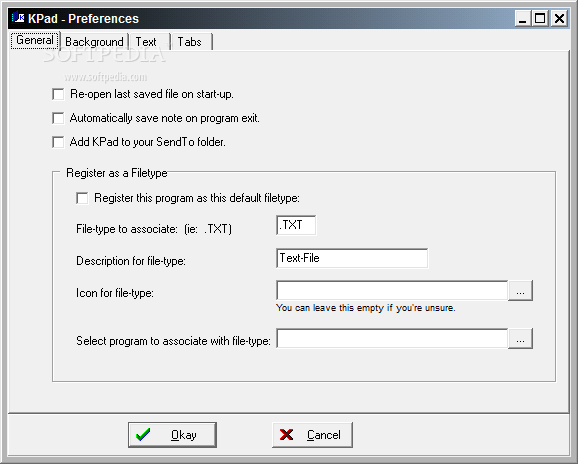Check Add KPad to your SendTo folder
The height and width of the screenshot is (464, 578).
[58, 142]
